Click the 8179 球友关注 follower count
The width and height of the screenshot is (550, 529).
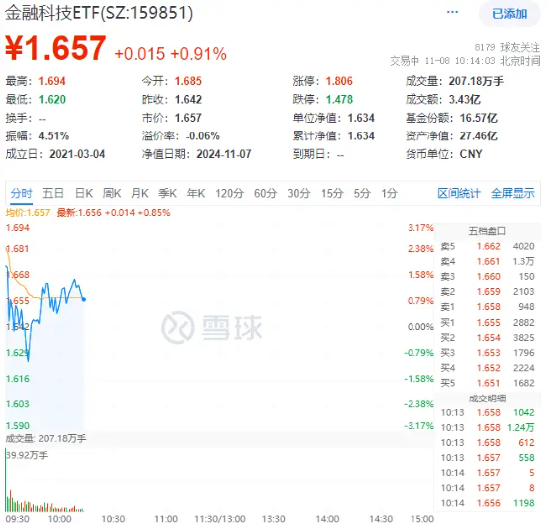point(507,47)
